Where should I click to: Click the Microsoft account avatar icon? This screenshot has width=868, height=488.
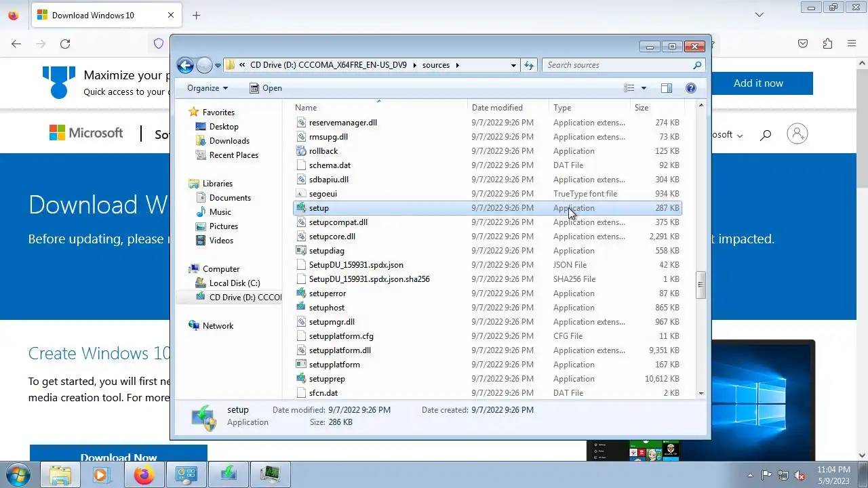coord(797,134)
